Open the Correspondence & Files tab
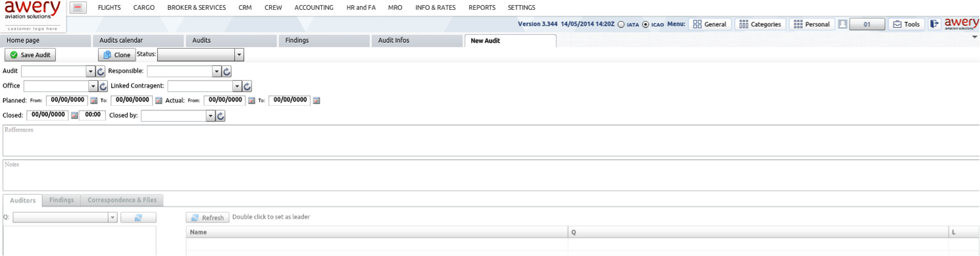This screenshot has width=980, height=256. click(122, 200)
